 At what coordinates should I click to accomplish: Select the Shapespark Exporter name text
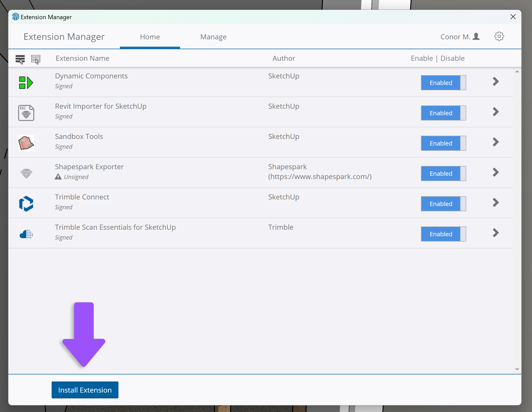(x=89, y=167)
